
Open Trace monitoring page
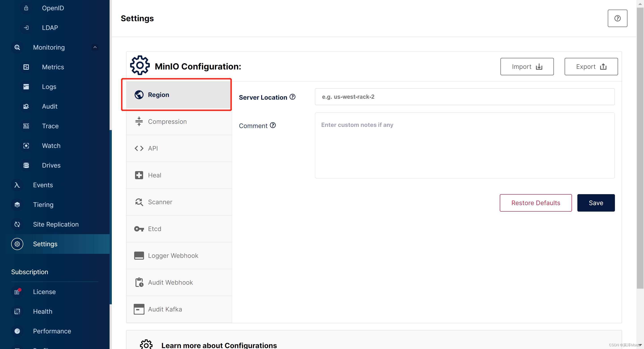coord(50,126)
